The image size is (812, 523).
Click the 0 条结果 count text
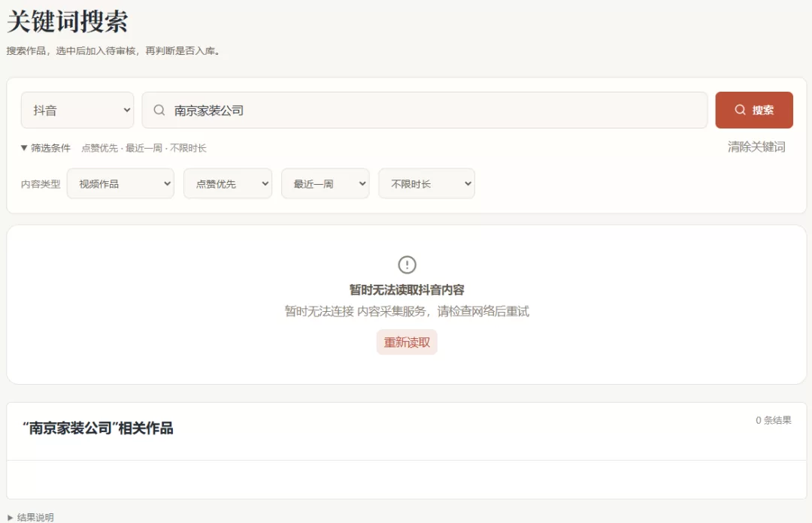pos(773,421)
